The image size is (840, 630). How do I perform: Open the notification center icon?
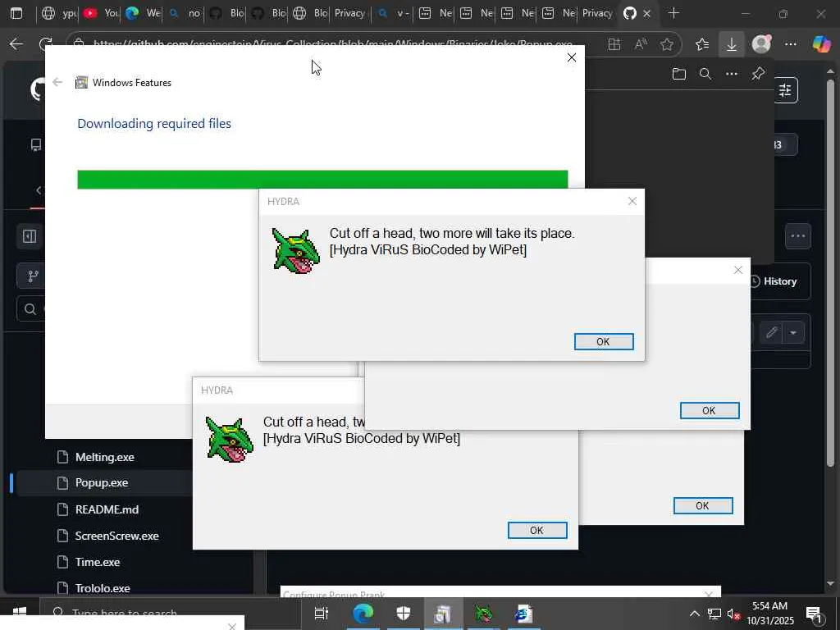[814, 614]
